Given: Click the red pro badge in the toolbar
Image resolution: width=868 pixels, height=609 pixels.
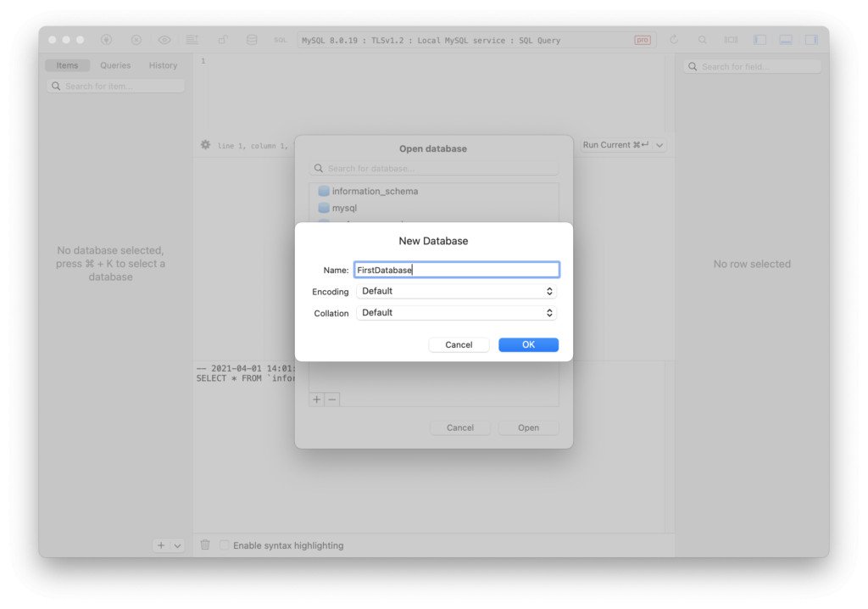Looking at the screenshot, I should [642, 40].
